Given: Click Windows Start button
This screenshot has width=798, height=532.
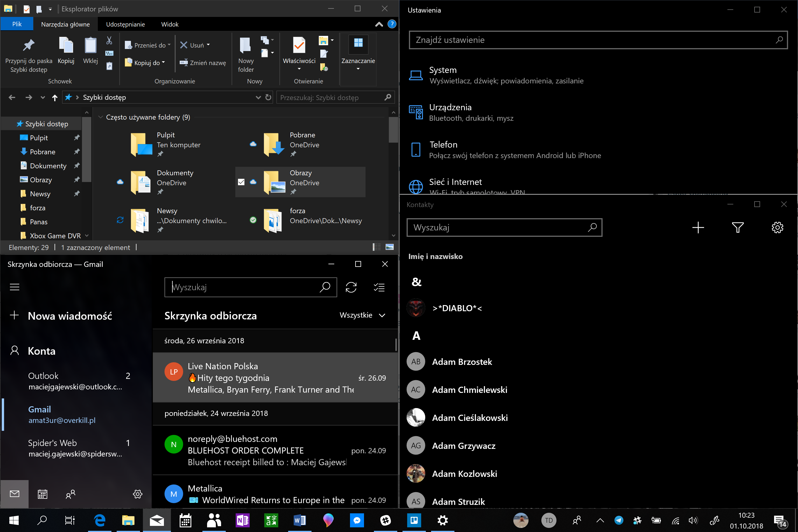Looking at the screenshot, I should click(x=14, y=520).
